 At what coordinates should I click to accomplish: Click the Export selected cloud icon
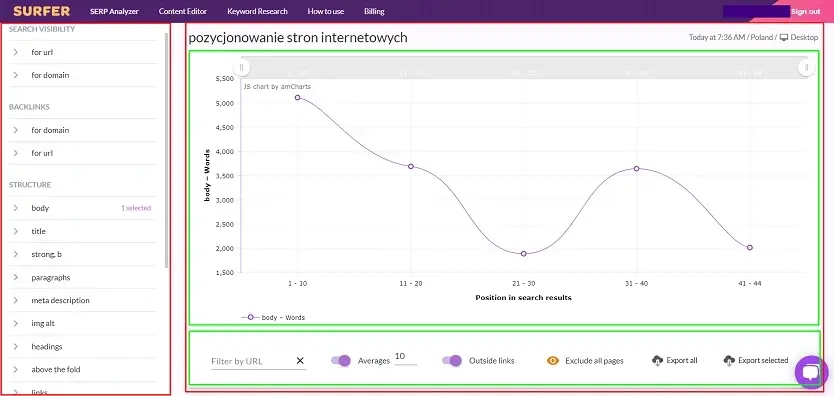pyautogui.click(x=729, y=361)
